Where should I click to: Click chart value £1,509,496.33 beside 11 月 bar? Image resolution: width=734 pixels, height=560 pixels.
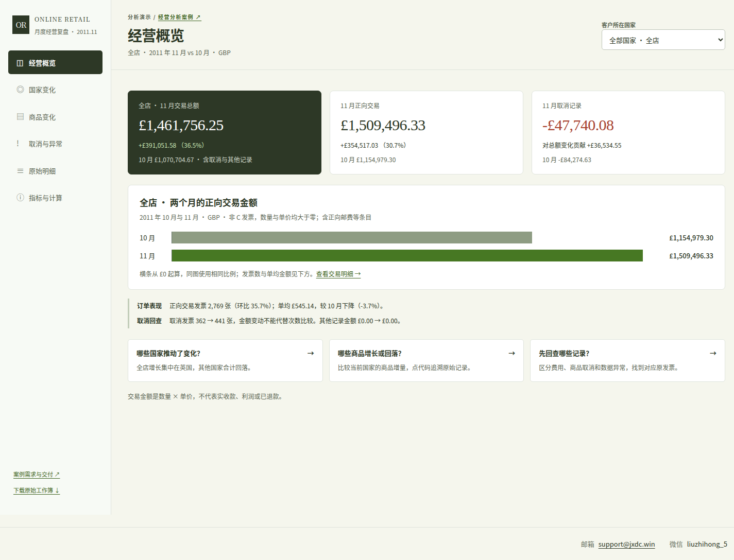click(691, 256)
